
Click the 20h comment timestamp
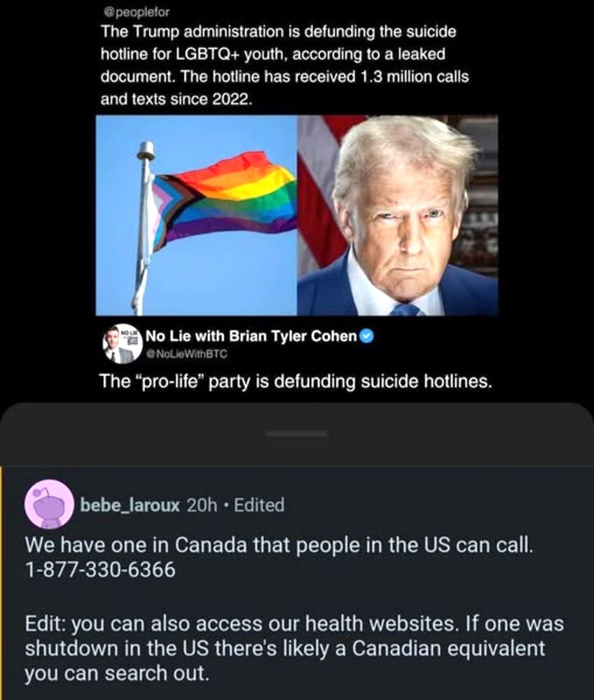point(202,505)
